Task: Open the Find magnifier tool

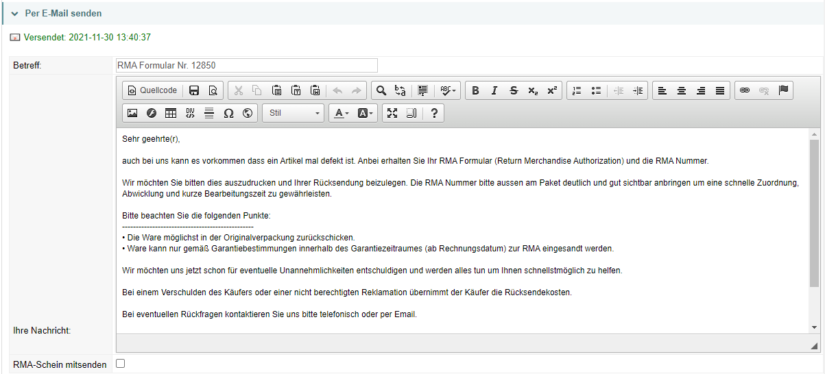Action: 381,90
